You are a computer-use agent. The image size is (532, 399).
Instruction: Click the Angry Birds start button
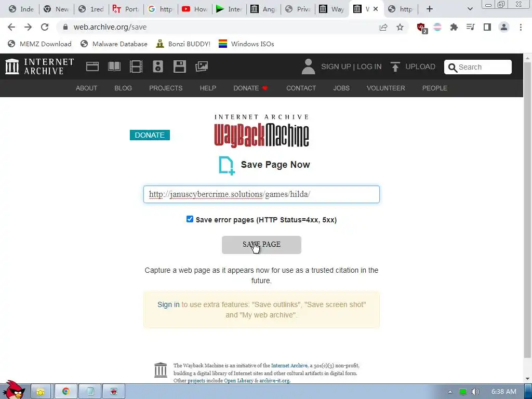click(14, 390)
